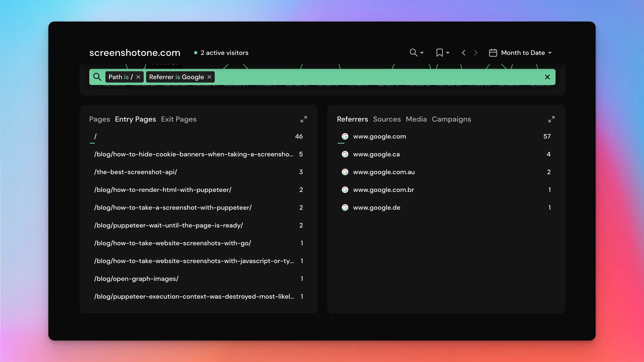Viewport: 644px width, 362px height.
Task: Click the /the-best-screenshot-api/ entry page row
Action: (136, 172)
